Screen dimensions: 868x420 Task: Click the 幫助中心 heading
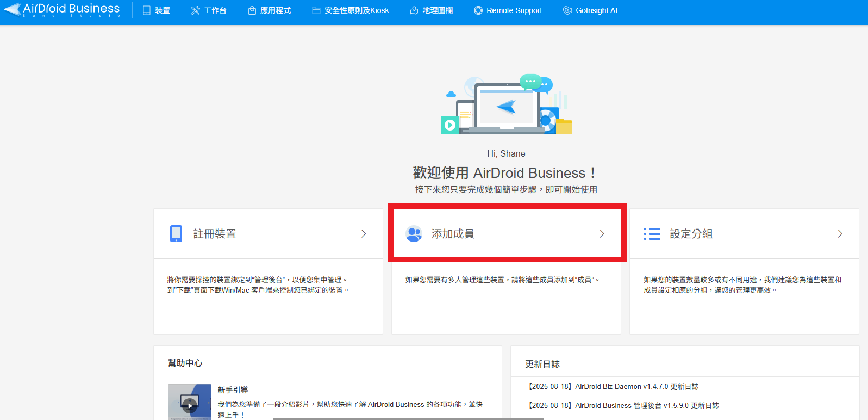(x=185, y=363)
